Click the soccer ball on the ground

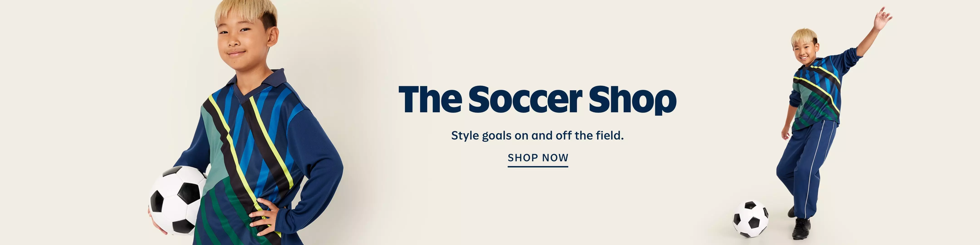click(750, 219)
